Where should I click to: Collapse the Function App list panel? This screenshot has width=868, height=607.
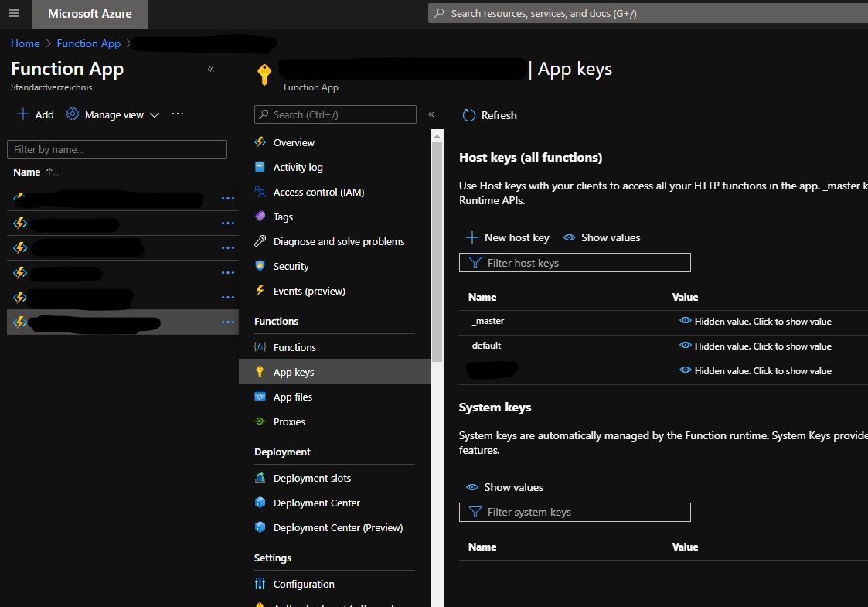211,69
